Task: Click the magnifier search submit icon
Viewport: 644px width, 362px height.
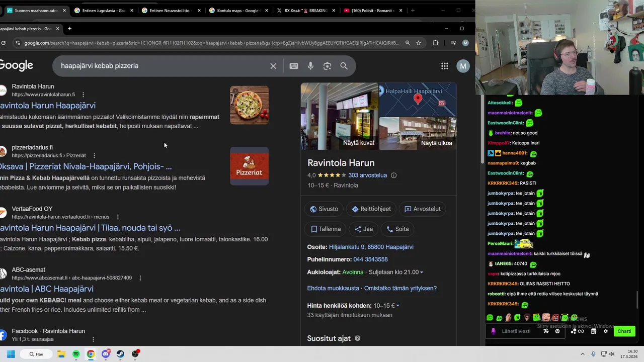Action: coord(344,66)
